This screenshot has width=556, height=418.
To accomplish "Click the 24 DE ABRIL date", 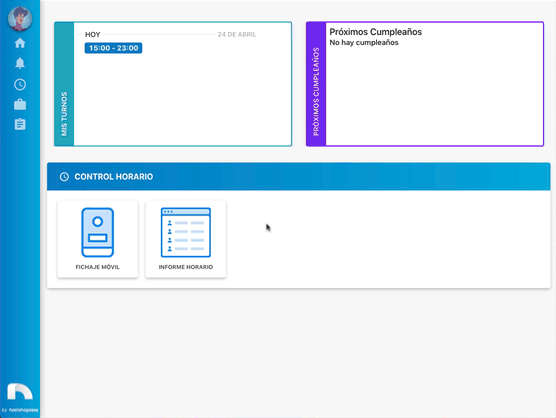I will click(237, 34).
